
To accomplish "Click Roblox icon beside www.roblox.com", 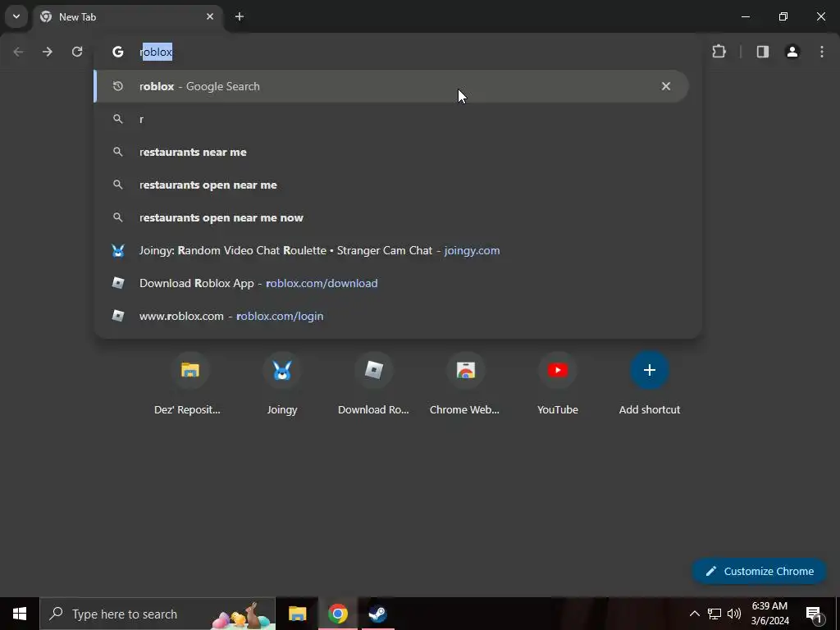I will pos(118,316).
